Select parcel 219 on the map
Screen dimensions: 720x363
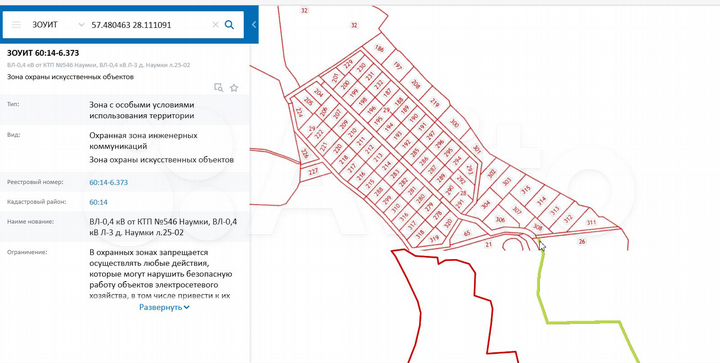(x=434, y=104)
